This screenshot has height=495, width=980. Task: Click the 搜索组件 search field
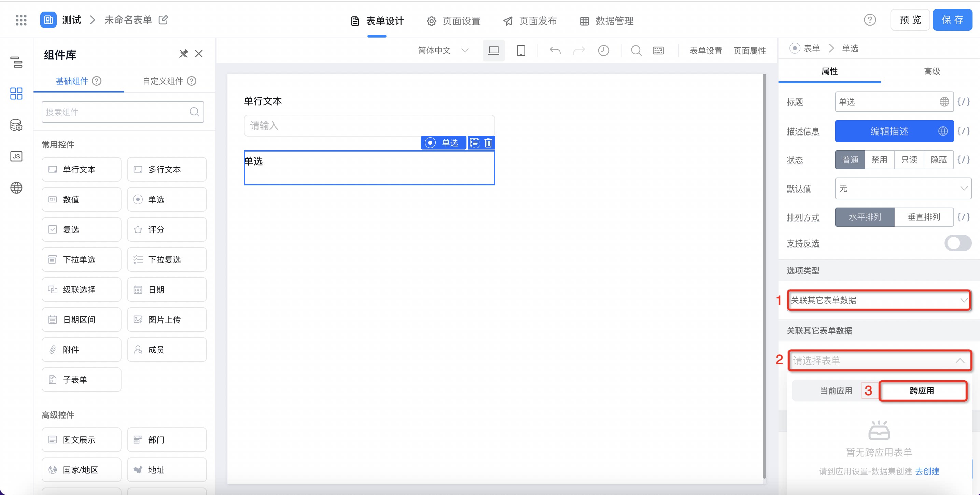point(123,112)
